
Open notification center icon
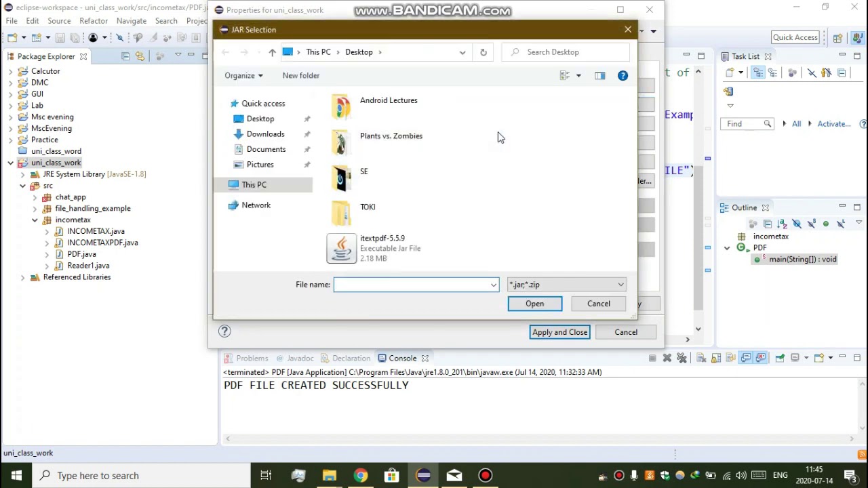pyautogui.click(x=850, y=475)
